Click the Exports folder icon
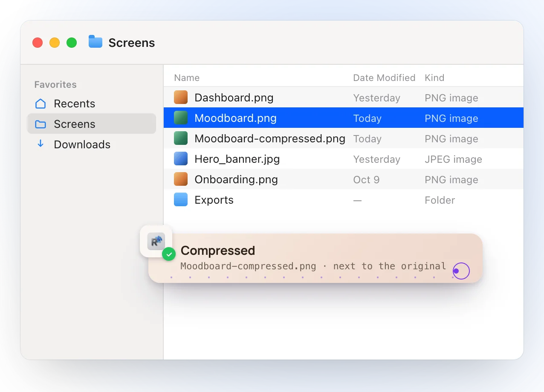Screen dimensions: 544x392 [181, 200]
